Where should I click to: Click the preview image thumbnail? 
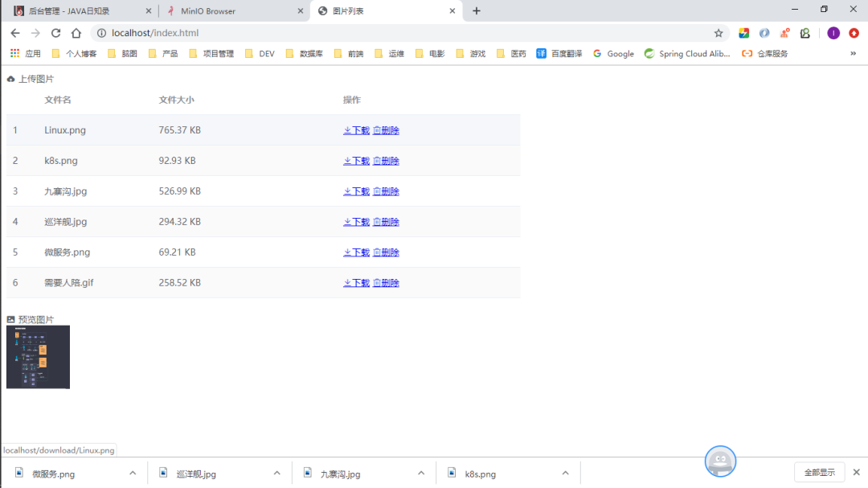(39, 357)
